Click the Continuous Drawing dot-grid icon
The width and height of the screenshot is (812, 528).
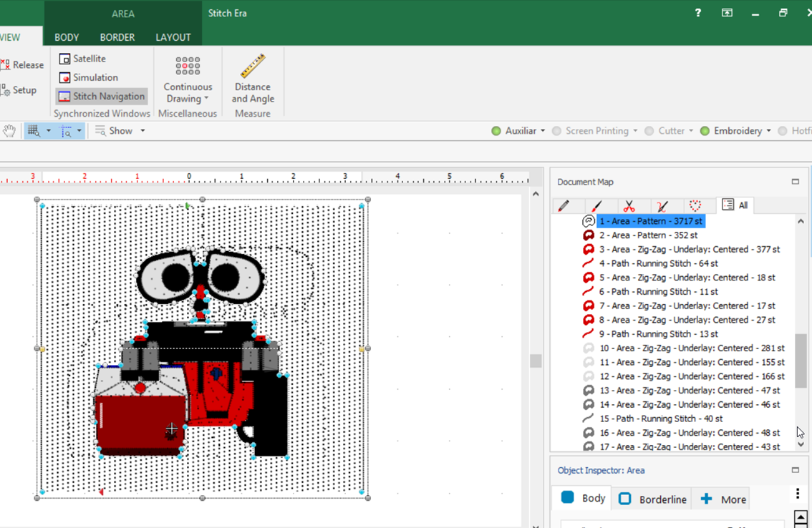coord(188,66)
